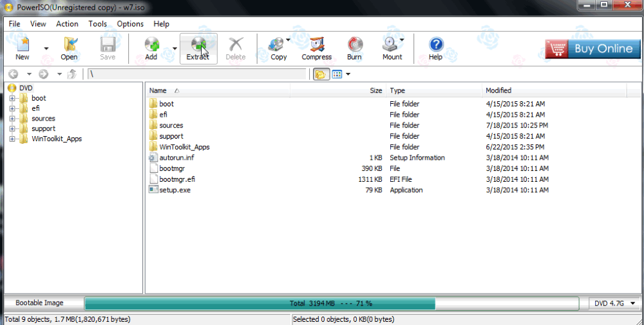The height and width of the screenshot is (325, 644).
Task: Toggle the folder tree pane icon
Action: (321, 74)
